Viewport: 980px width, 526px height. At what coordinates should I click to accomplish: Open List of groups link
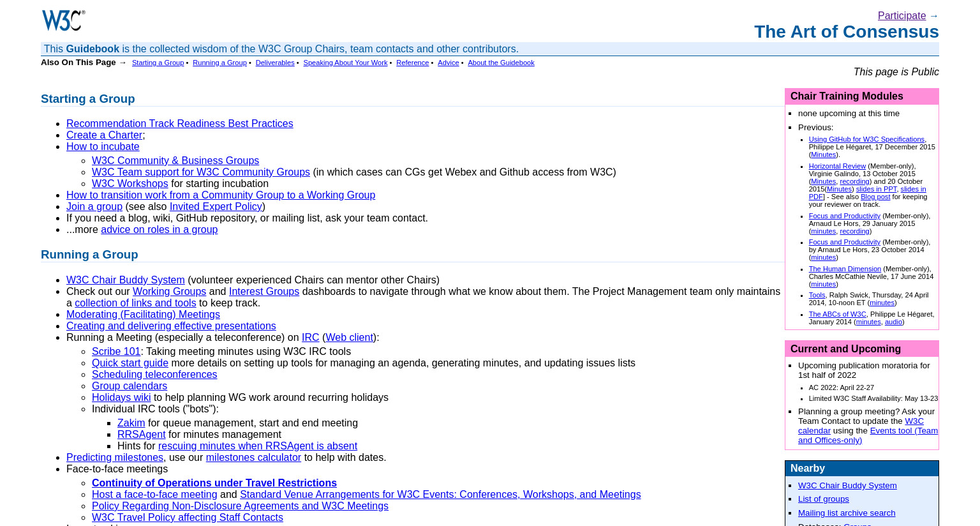pos(824,499)
